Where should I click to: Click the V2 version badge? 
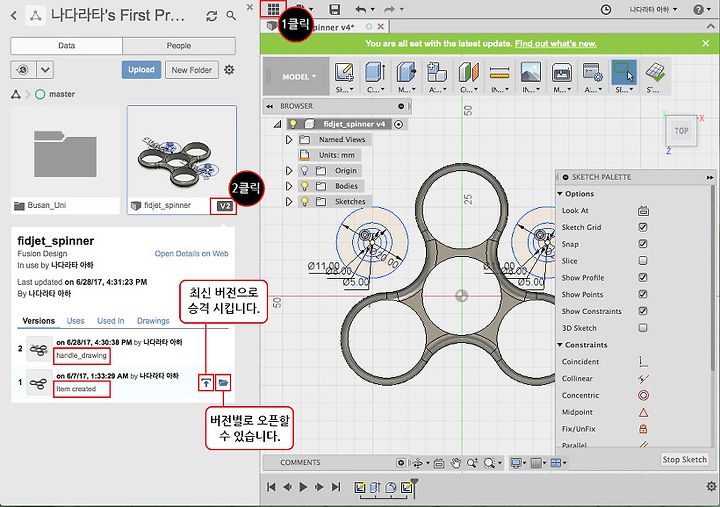coord(225,206)
